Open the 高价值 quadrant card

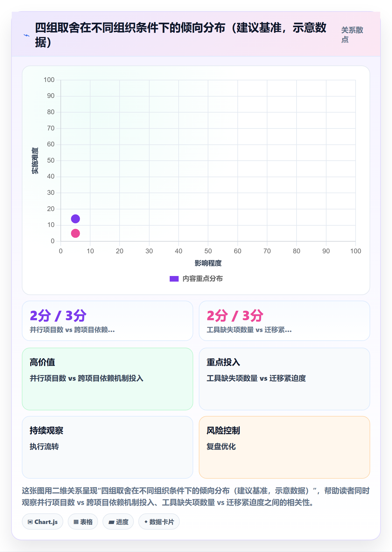108,379
